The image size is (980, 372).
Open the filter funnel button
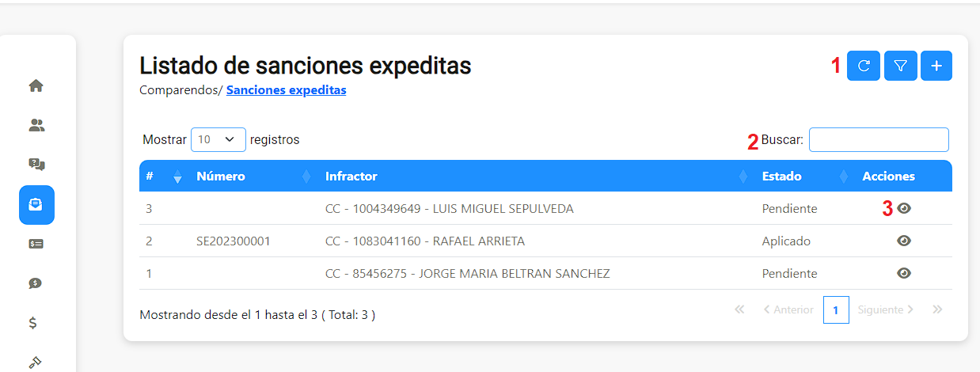[x=900, y=66]
